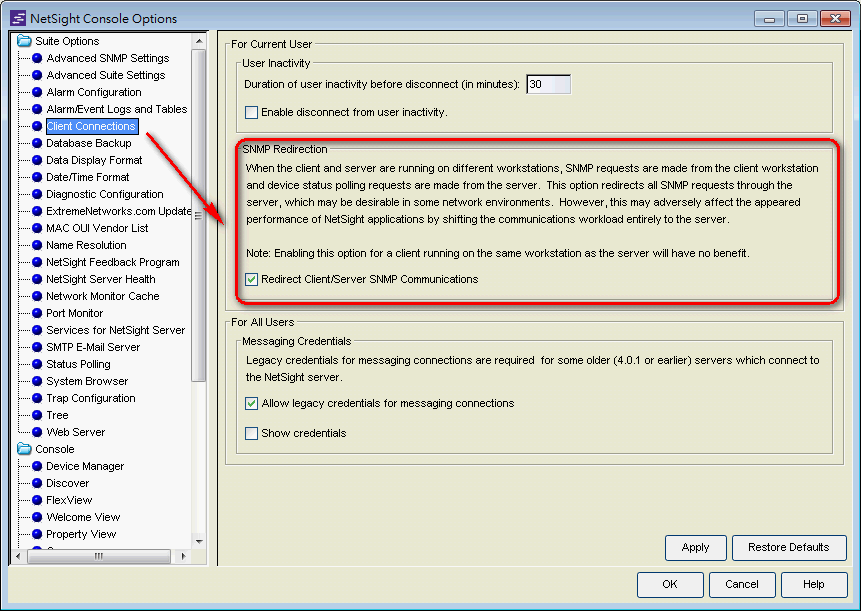861x611 pixels.
Task: Click the tree horizontal scrollbar left arrow
Action: pyautogui.click(x=18, y=556)
